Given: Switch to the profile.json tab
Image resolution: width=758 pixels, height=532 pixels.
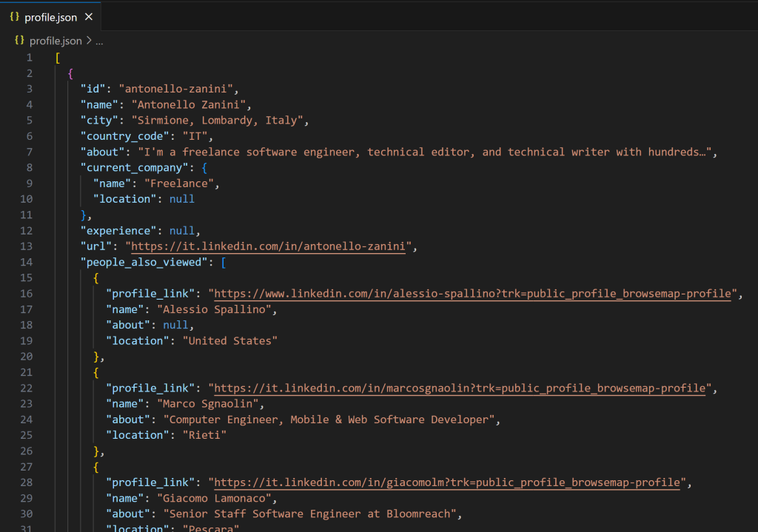Looking at the screenshot, I should (50, 16).
